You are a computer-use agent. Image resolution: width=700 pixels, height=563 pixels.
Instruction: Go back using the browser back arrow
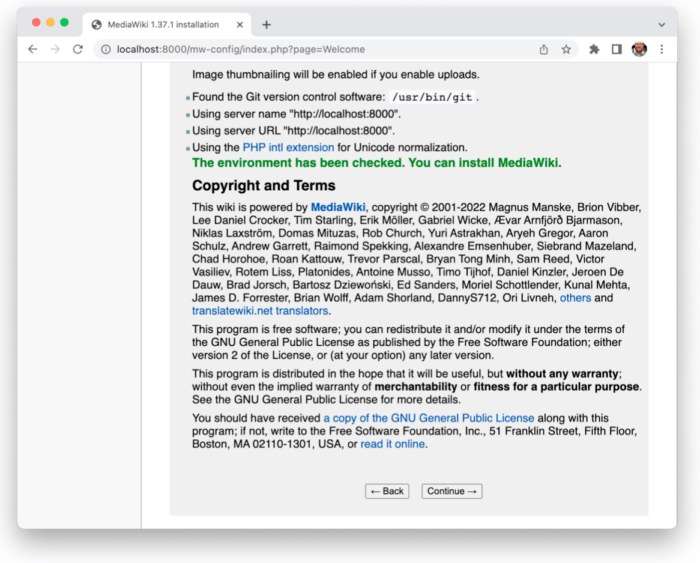[x=33, y=49]
